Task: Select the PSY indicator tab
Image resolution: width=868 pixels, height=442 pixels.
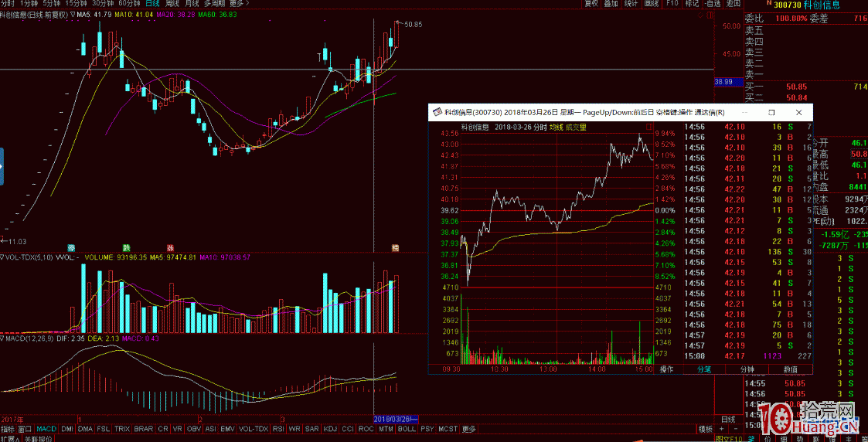Action: pyautogui.click(x=427, y=429)
